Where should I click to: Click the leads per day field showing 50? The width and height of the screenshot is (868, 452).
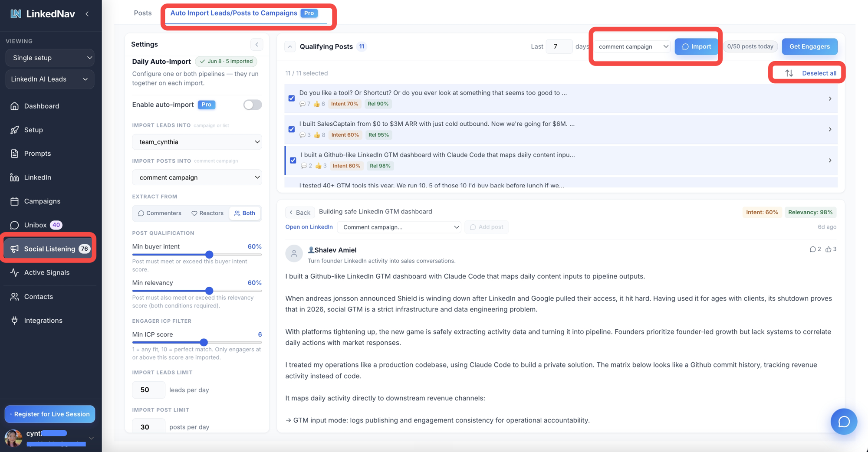(148, 390)
